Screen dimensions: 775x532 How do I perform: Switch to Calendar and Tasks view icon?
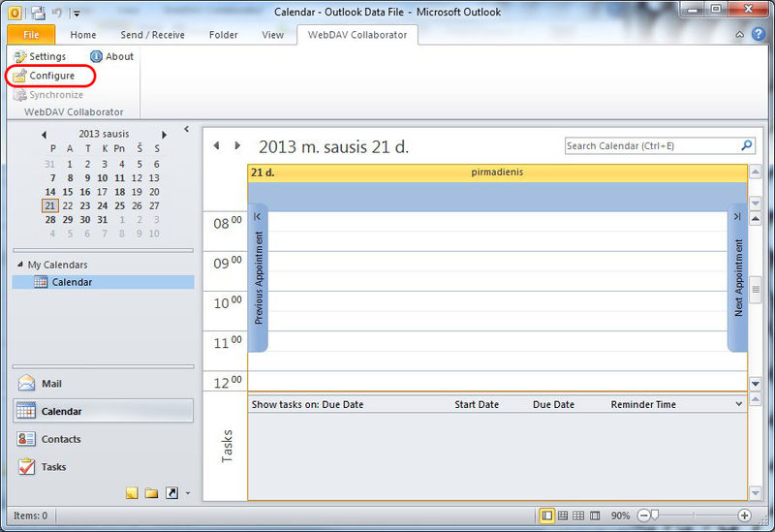coord(563,516)
